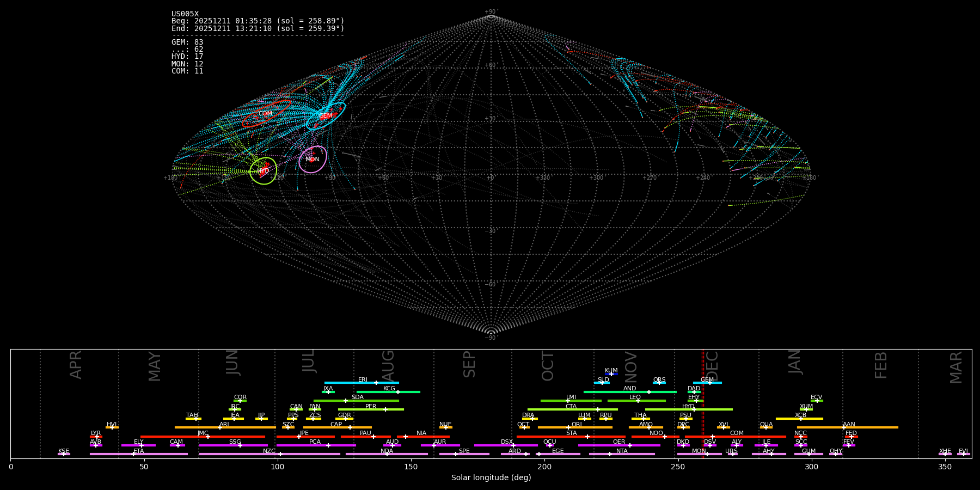
Task: Select the ERI shower bar label
Action: point(363,380)
